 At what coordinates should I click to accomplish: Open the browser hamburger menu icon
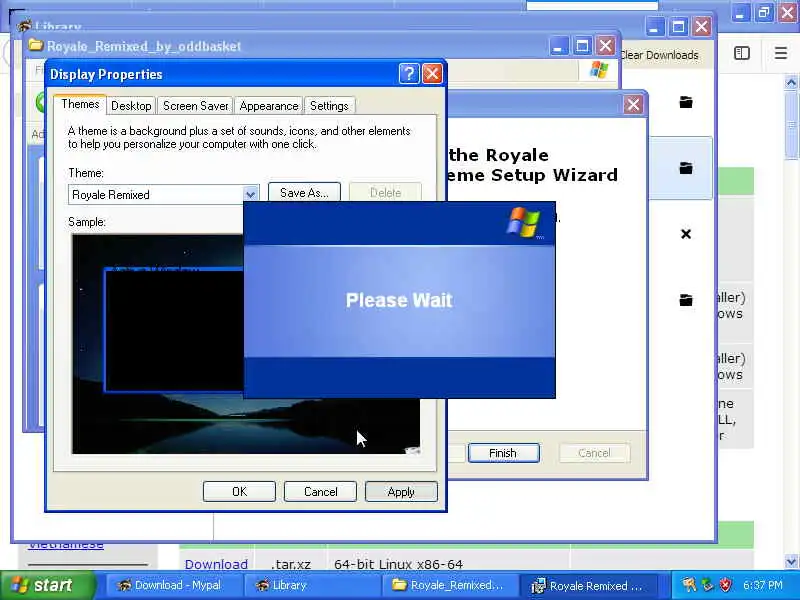point(781,53)
